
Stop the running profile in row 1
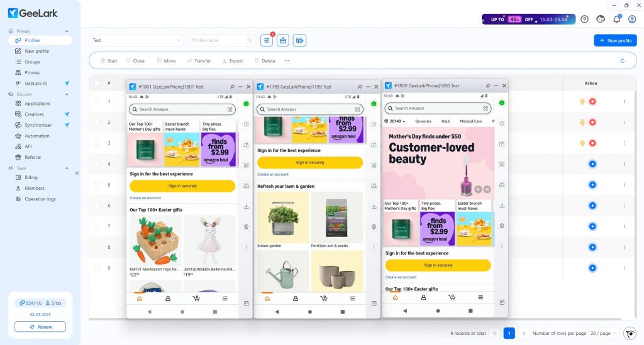592,101
